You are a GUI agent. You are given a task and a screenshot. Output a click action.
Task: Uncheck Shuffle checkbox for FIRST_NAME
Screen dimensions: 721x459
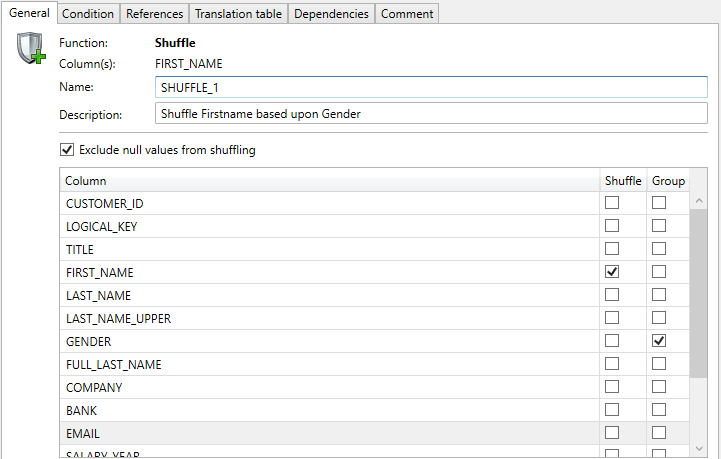coord(612,272)
